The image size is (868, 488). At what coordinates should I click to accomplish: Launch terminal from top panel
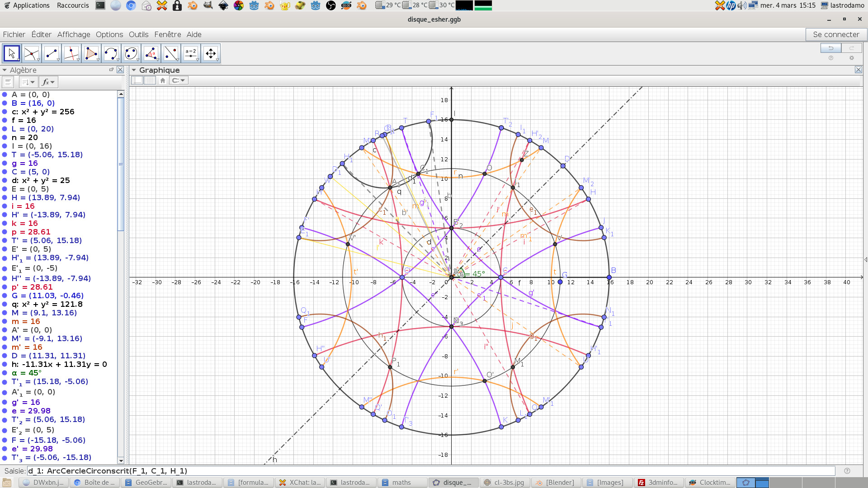tap(100, 5)
